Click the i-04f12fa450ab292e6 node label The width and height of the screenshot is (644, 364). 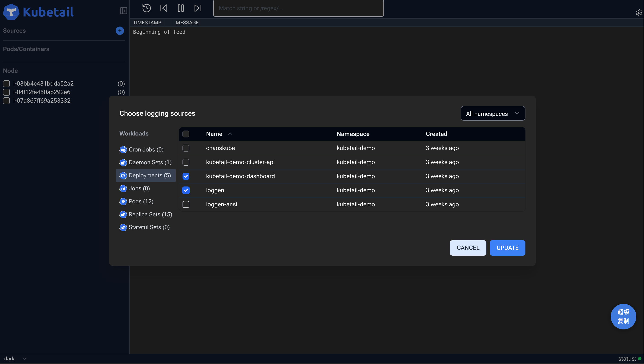(42, 92)
